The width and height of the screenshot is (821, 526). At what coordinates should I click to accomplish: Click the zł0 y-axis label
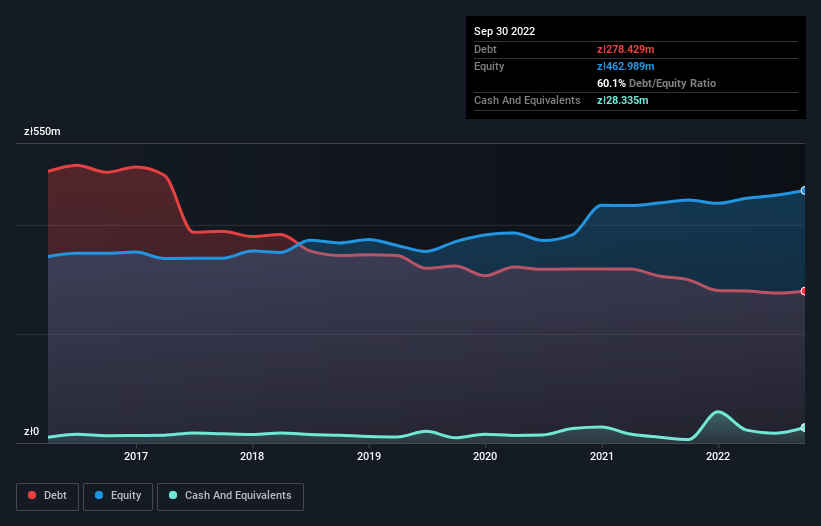(31, 431)
